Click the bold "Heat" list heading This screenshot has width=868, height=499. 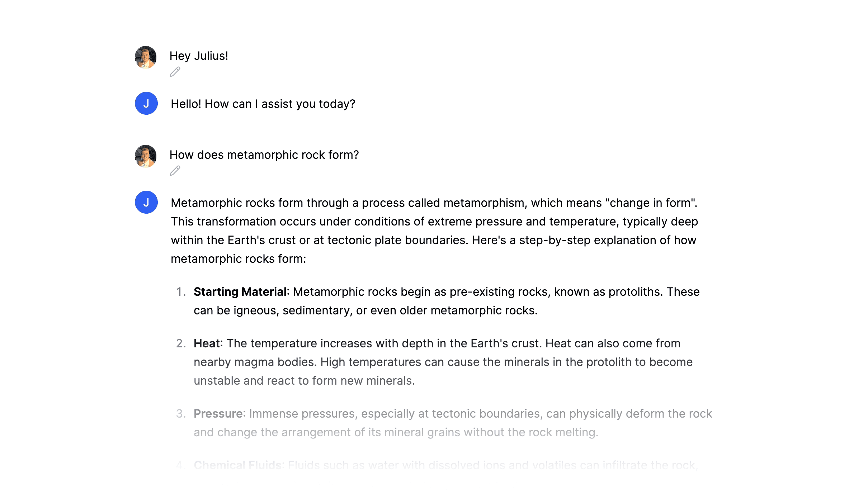(207, 343)
